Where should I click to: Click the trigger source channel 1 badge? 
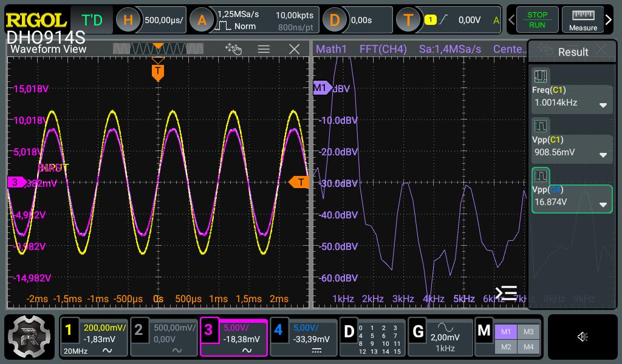pos(431,19)
